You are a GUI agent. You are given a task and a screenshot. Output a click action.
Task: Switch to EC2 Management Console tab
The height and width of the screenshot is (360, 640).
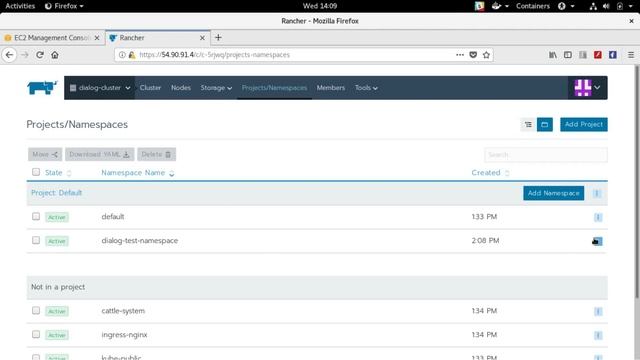pyautogui.click(x=51, y=38)
